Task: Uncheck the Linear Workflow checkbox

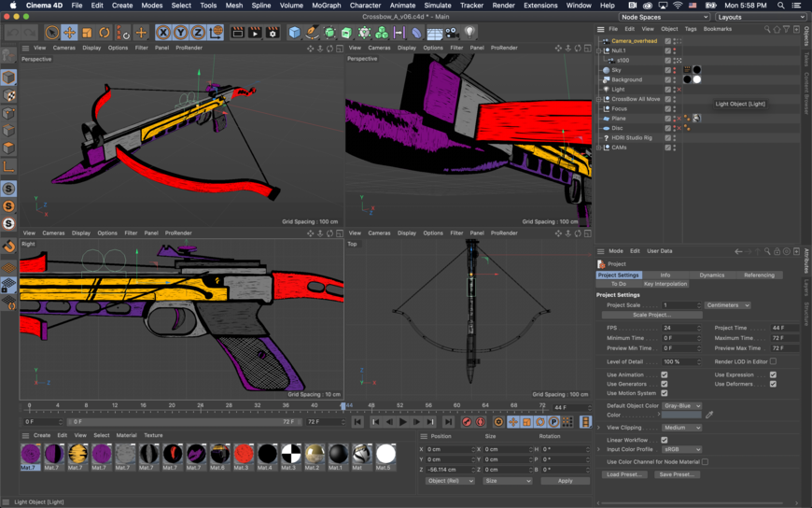Action: point(664,440)
